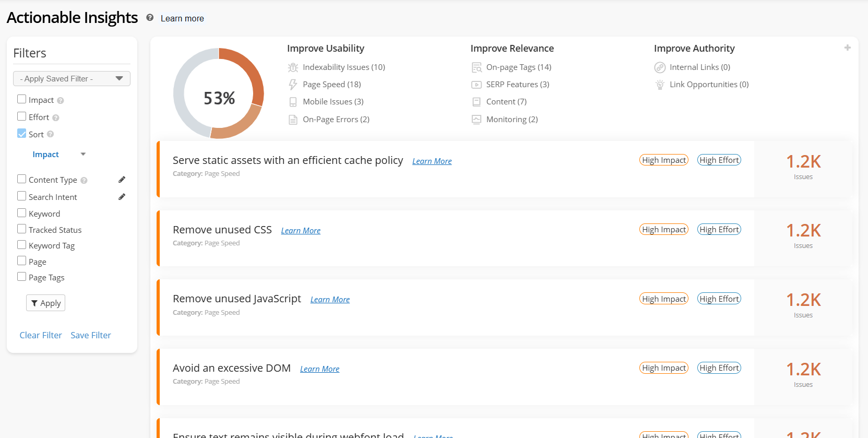Click the High Impact tag on Avoid excessive DOM

(663, 368)
